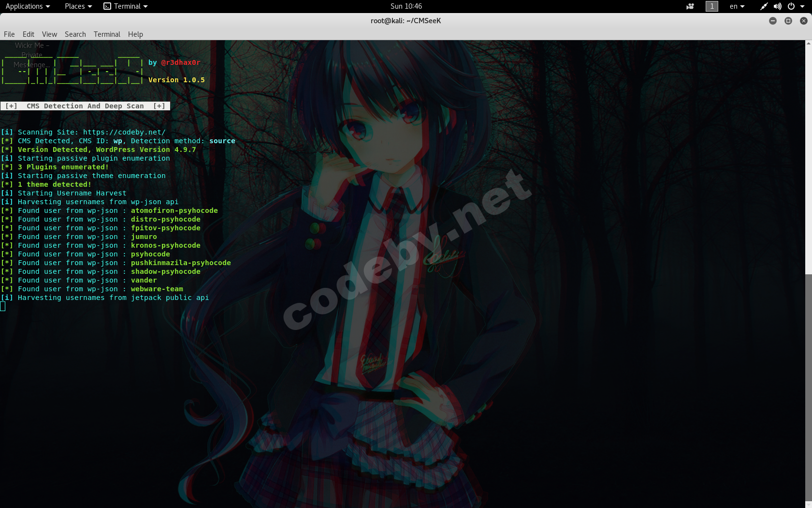Open the Applications menu
This screenshot has height=508, width=812.
pos(28,6)
